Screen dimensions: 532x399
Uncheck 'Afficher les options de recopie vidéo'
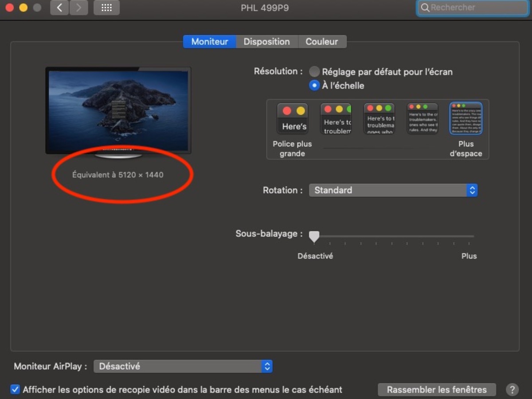(x=16, y=390)
